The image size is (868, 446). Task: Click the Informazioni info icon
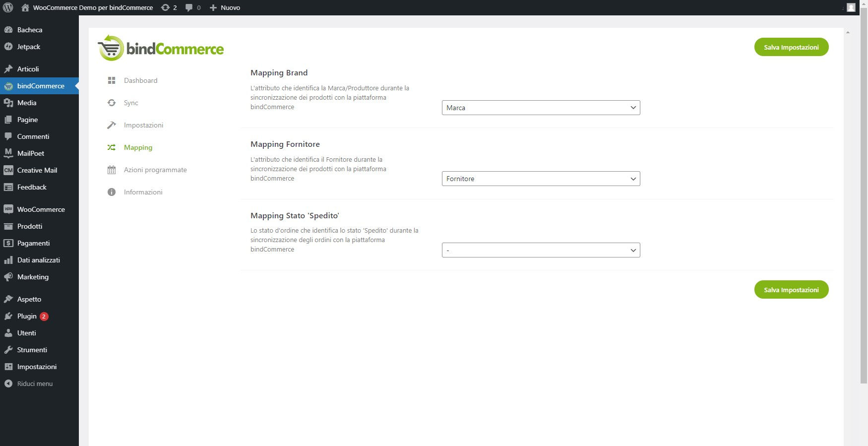(112, 192)
